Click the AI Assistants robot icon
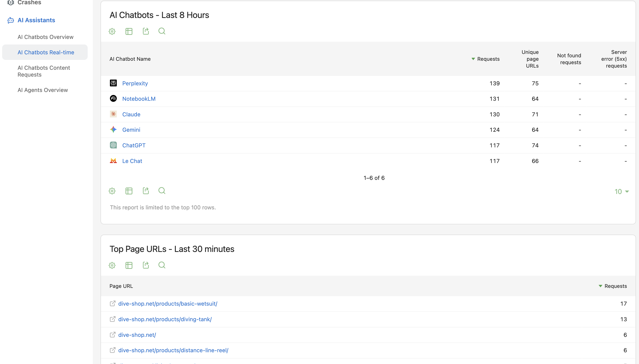The height and width of the screenshot is (364, 639). pyautogui.click(x=10, y=20)
